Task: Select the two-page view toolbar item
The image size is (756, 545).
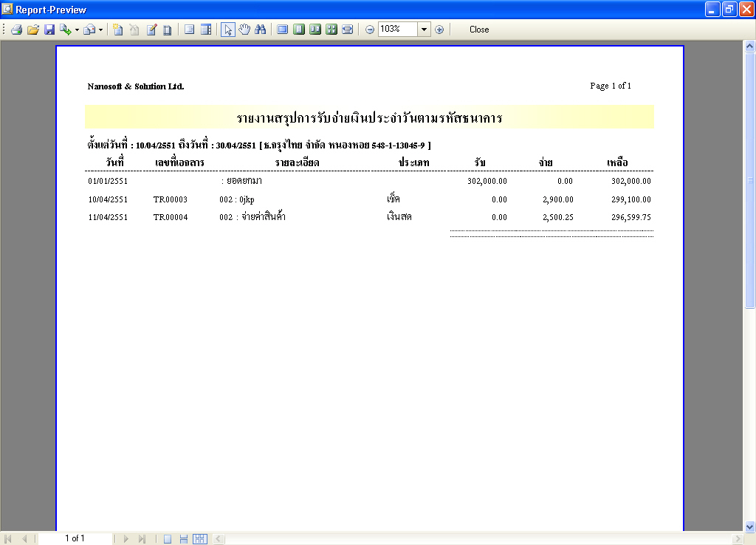Action: click(315, 30)
